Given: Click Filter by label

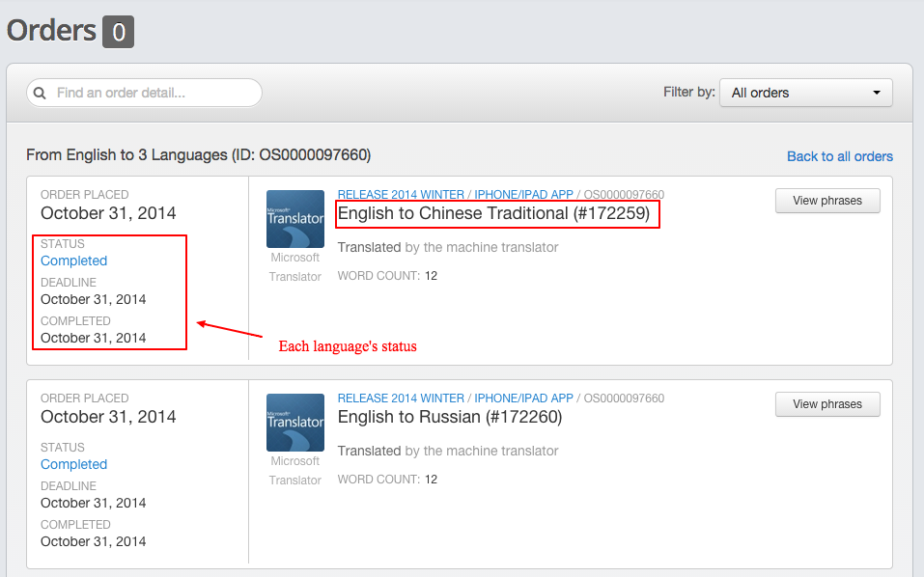Looking at the screenshot, I should point(688,92).
